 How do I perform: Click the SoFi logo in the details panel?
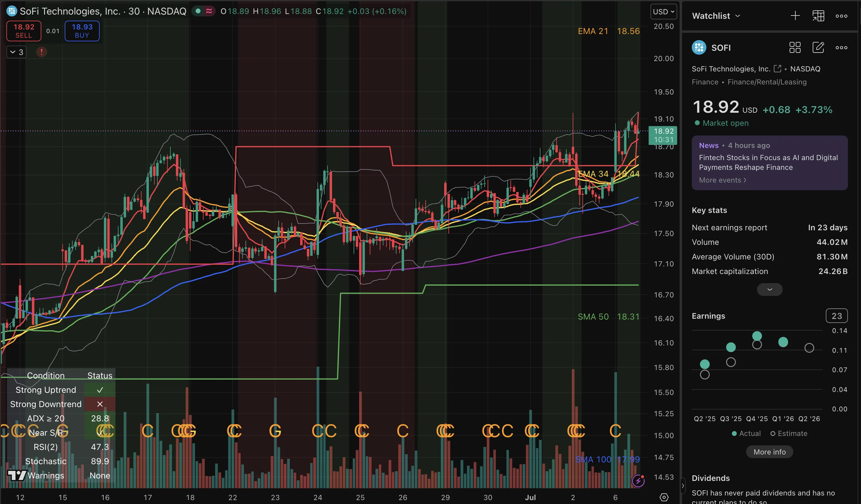[699, 47]
